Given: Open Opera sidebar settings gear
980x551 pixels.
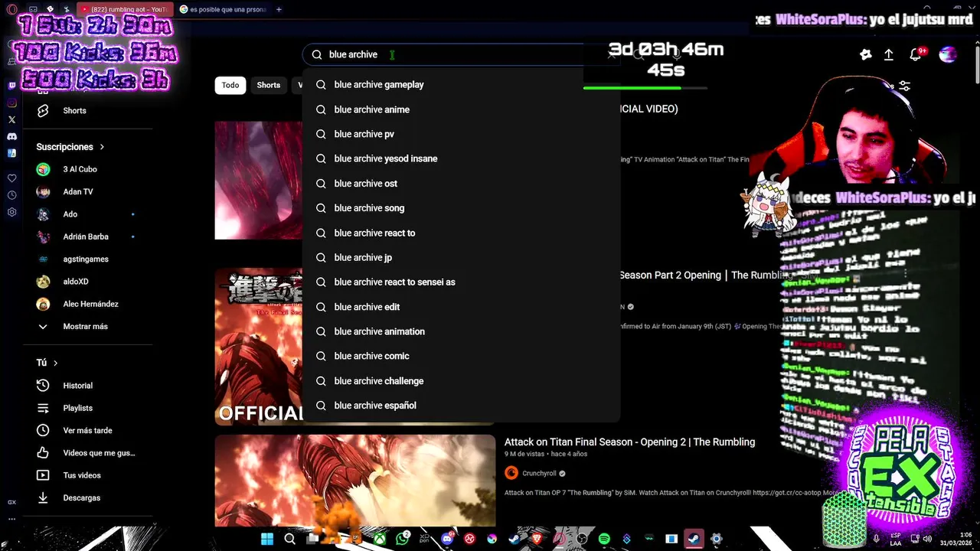Looking at the screenshot, I should (11, 212).
